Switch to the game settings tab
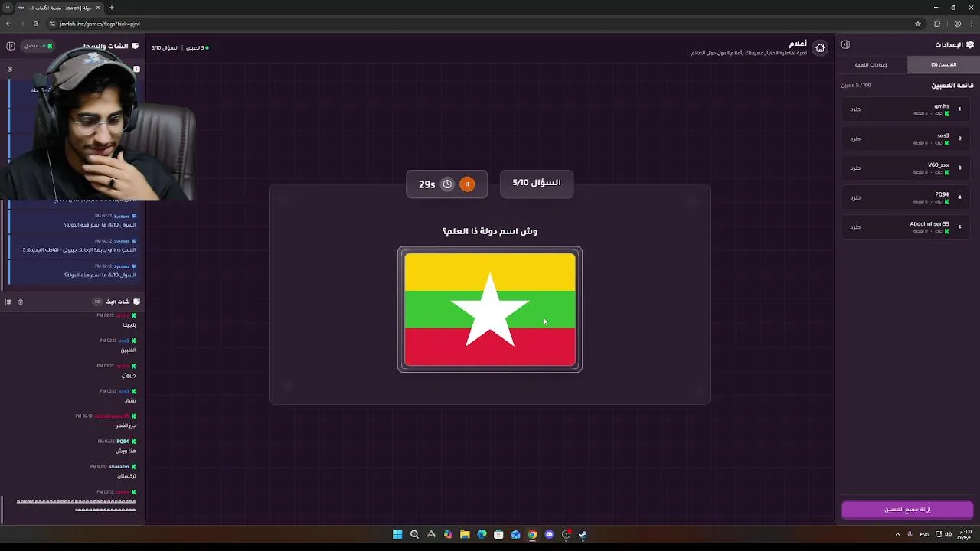The image size is (980, 551). tap(871, 64)
